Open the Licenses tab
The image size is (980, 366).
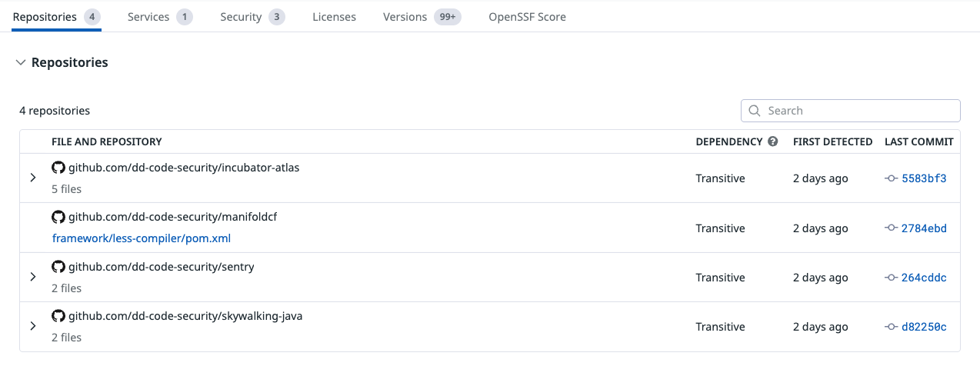[334, 17]
